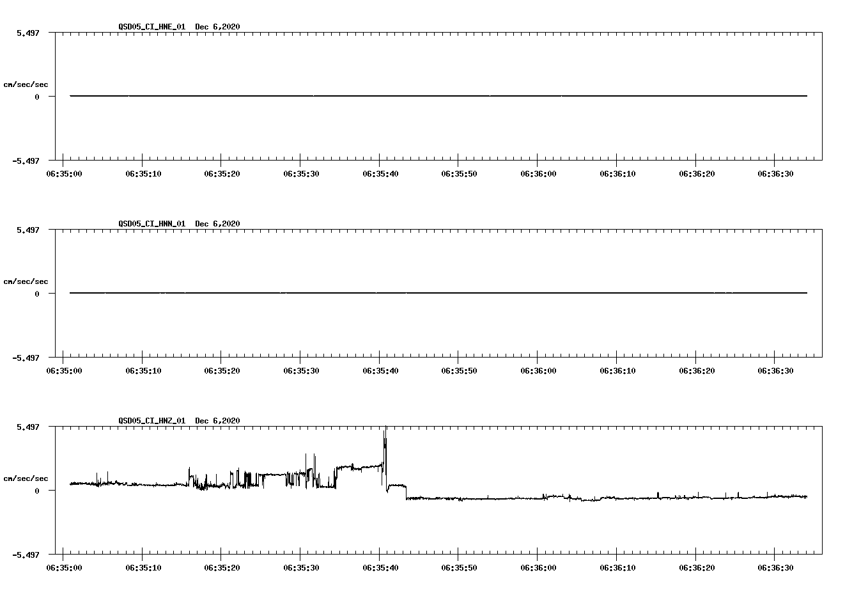Click the 06:36:30 tick label on middle axis
868x591 pixels.
775,369
